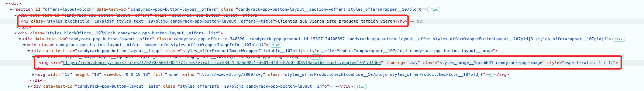Select class "styles_blockTitle__107pldjf"
The height and width of the screenshot is (91, 644).
pos(81,21)
